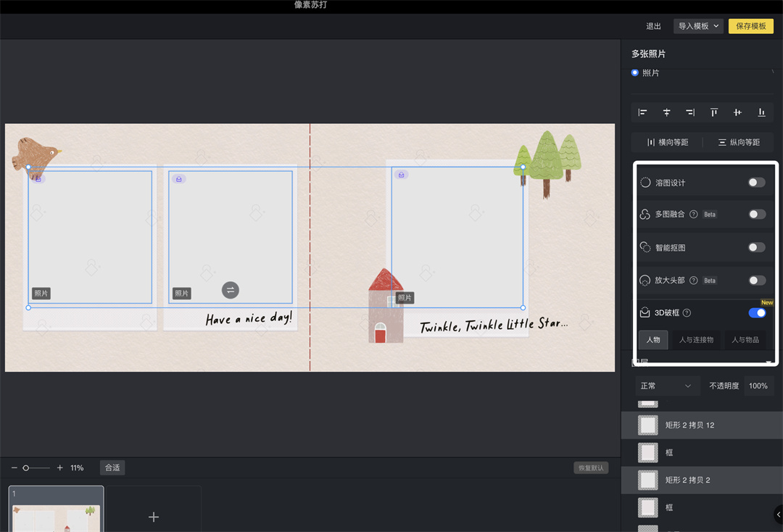Add a new page with plus thumbnail
Image resolution: width=783 pixels, height=532 pixels.
[x=154, y=517]
